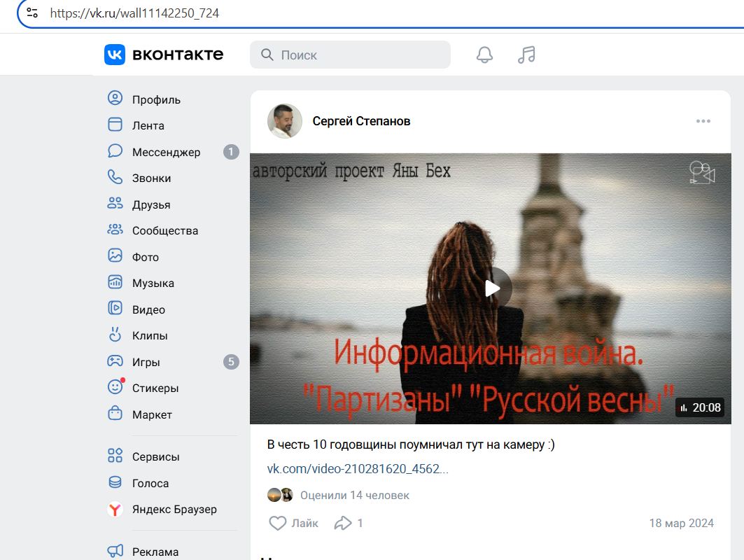Click the Сервисы label in sidebar

tap(155, 456)
